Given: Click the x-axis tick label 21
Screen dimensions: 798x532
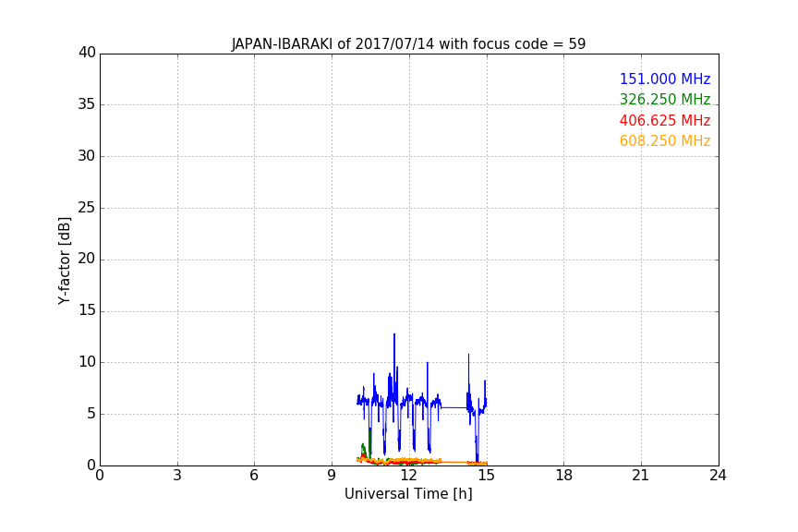Looking at the screenshot, I should click(x=641, y=476).
